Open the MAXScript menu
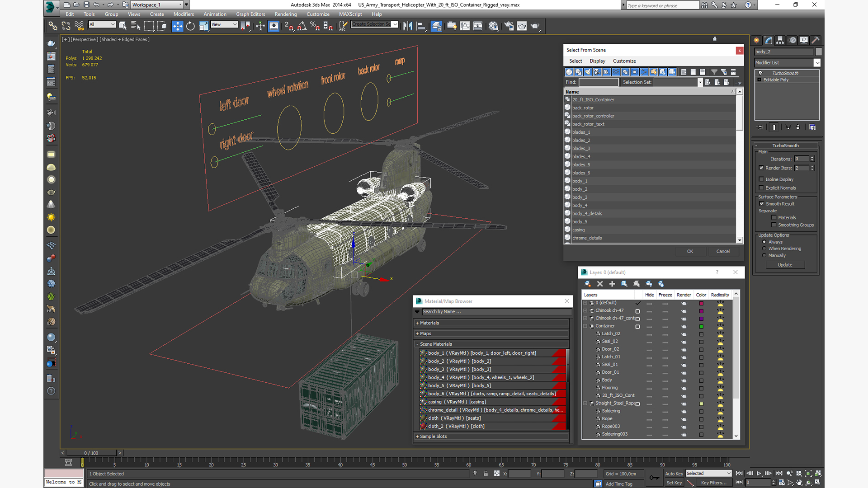The width and height of the screenshot is (868, 488). pos(350,14)
